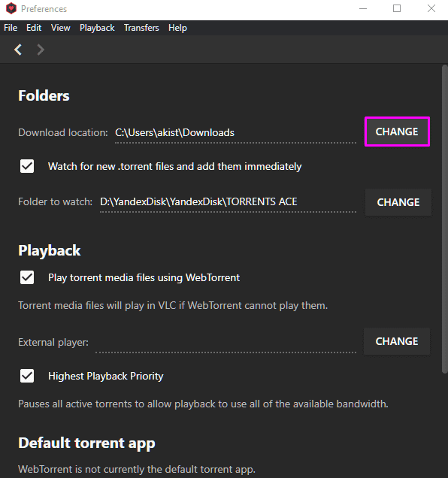
Task: Change the Folder to watch path
Action: (x=398, y=202)
